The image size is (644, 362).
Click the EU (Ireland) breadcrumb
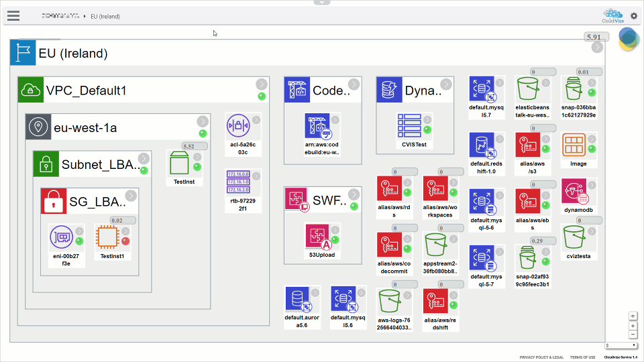coord(105,16)
